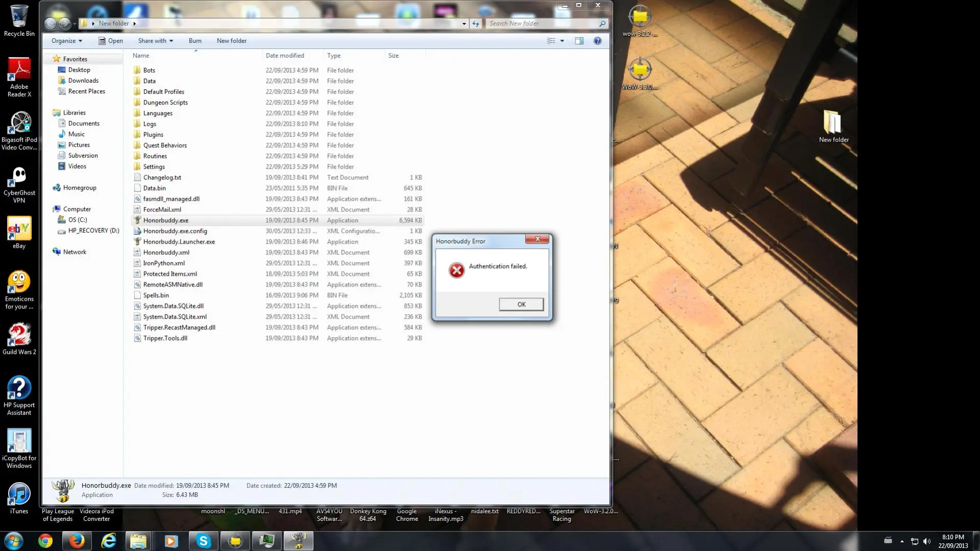Select Music library in navigation pane
This screenshot has height=551, width=980.
click(x=76, y=134)
